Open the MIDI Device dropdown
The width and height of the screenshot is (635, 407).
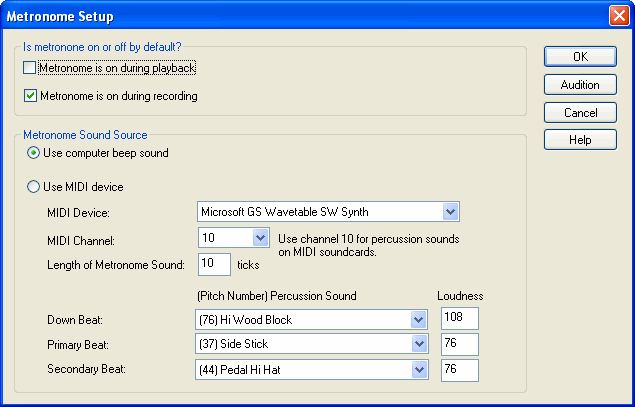[x=450, y=211]
